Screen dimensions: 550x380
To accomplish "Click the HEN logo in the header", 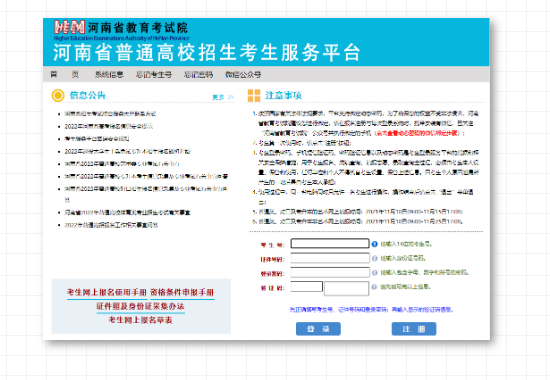I will [69, 27].
